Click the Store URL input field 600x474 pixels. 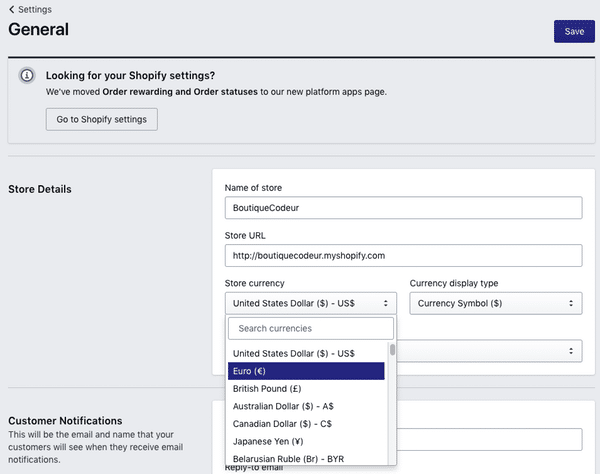coord(403,255)
